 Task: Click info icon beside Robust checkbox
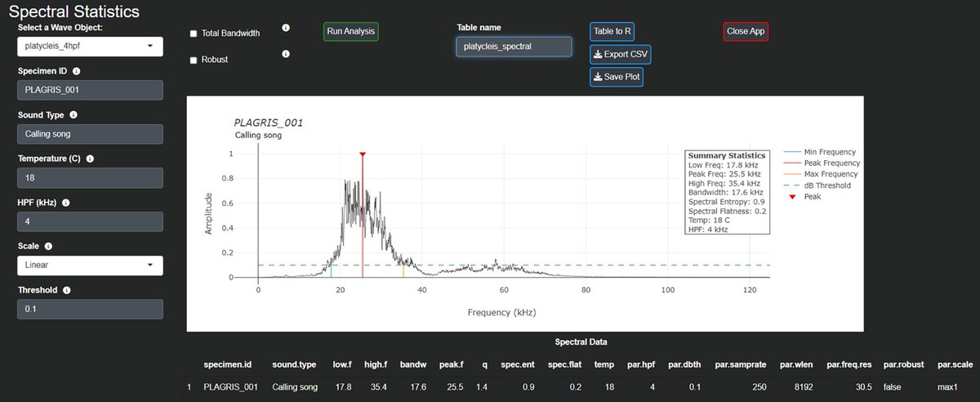[286, 54]
